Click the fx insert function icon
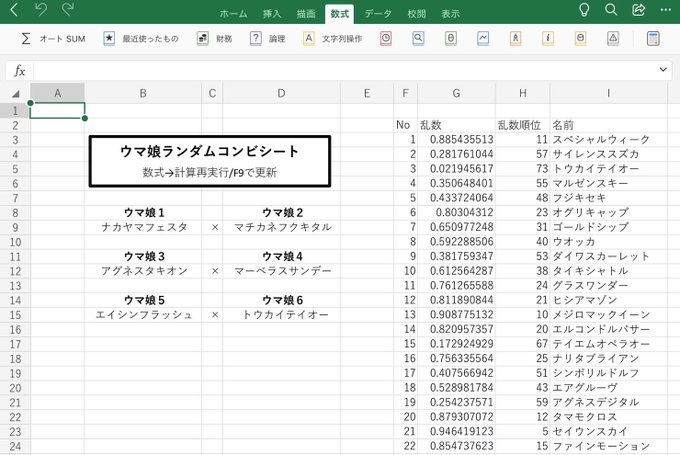The image size is (680, 455). 20,70
